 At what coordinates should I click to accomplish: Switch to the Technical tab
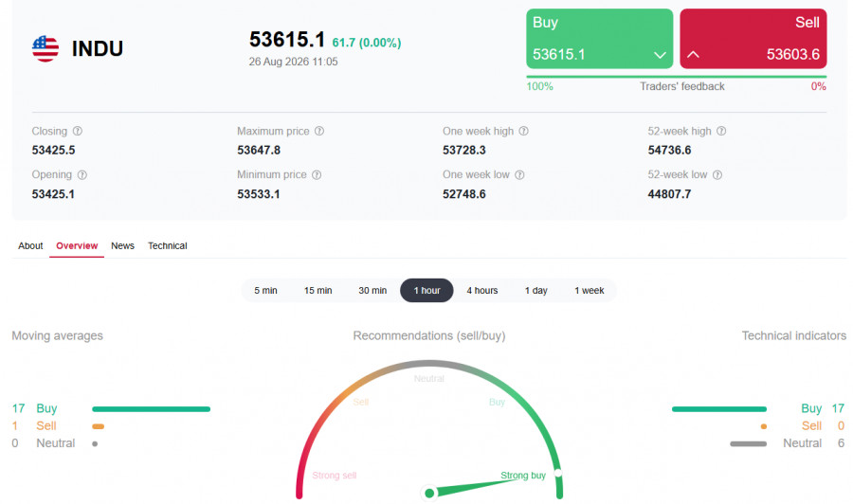pyautogui.click(x=168, y=245)
